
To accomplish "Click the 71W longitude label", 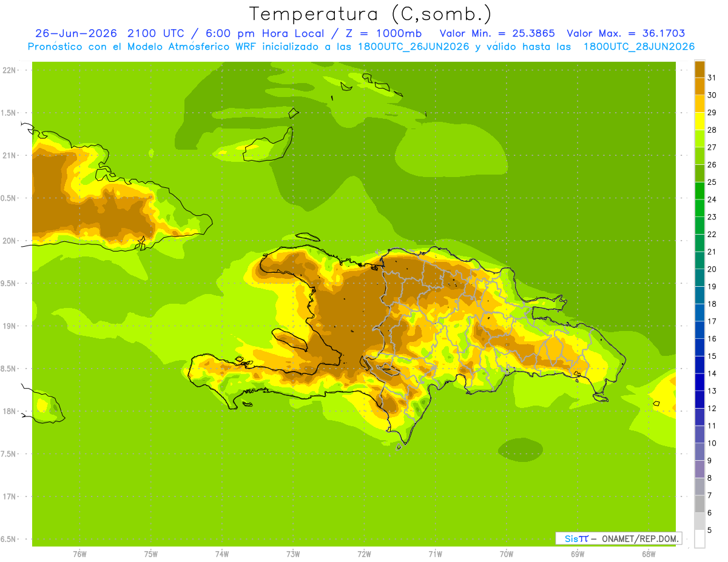I will tap(435, 554).
